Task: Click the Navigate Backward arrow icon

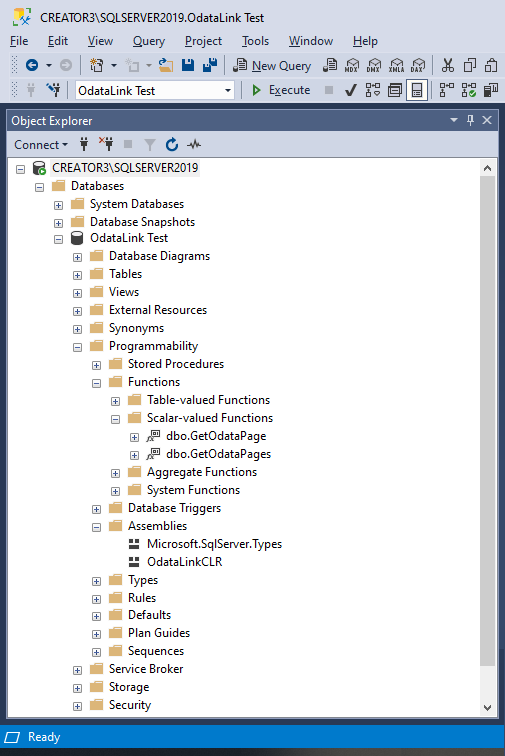Action: pos(32,65)
